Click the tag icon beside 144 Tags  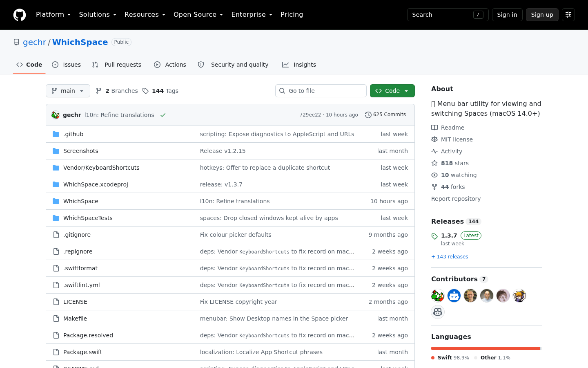[146, 91]
